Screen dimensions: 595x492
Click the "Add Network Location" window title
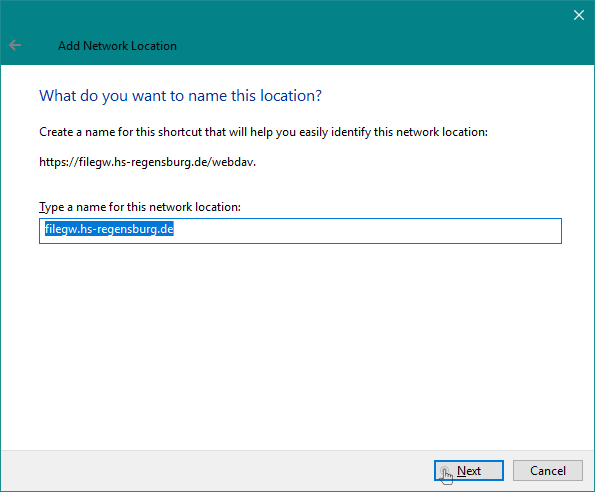(x=117, y=46)
